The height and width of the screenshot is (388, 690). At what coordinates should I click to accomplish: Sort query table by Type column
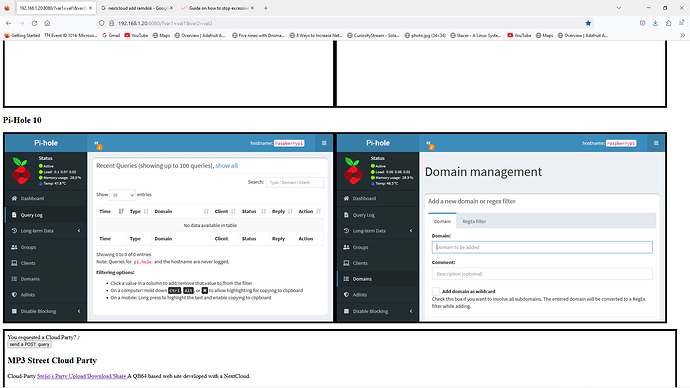(139, 212)
